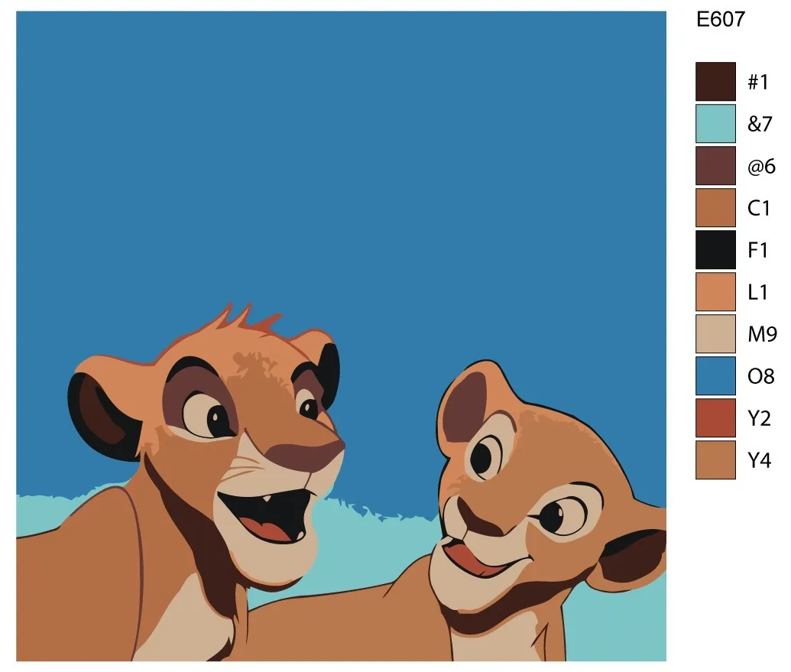Select the black F1 color swatch

pos(715,250)
